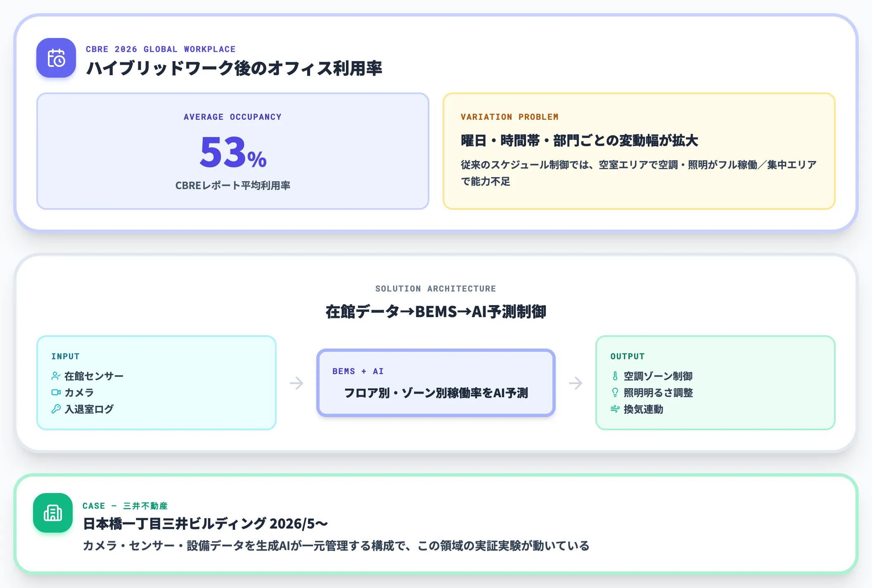Click the CBRE 2026 GLOBAL WORKPLACE label

click(x=161, y=49)
